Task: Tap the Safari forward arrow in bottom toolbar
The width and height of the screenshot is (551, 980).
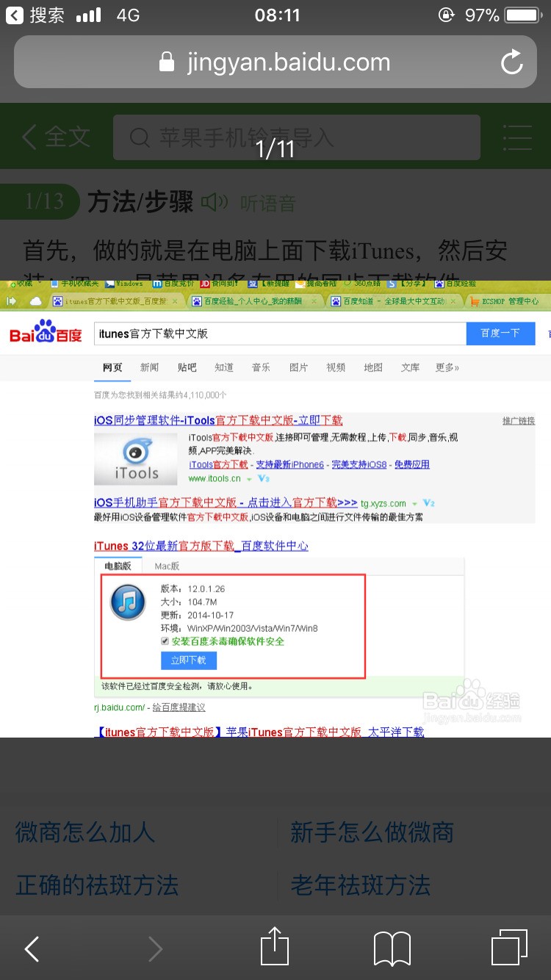Action: point(155,949)
